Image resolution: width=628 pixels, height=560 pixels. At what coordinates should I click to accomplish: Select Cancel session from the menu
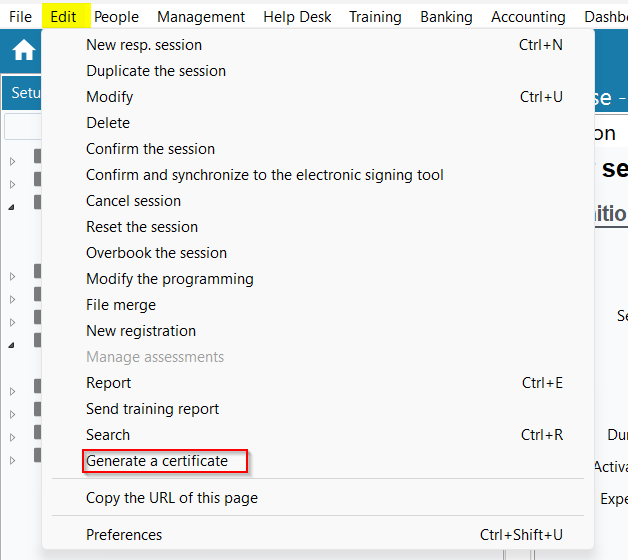(134, 201)
